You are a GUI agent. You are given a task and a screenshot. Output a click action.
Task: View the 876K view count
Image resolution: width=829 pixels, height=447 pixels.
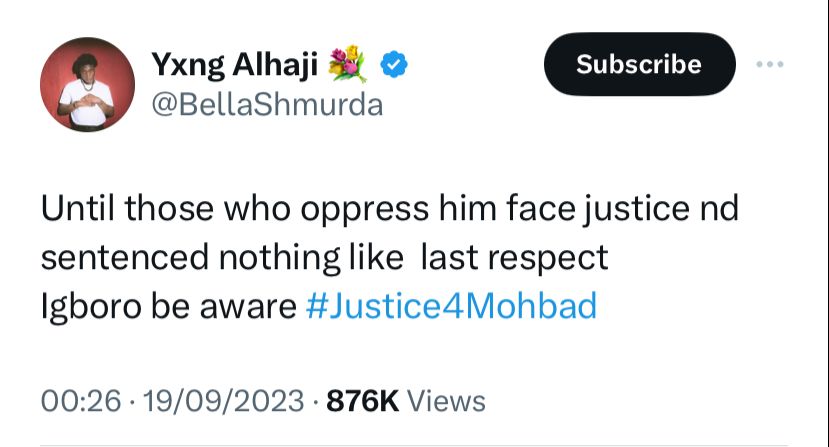tap(362, 400)
